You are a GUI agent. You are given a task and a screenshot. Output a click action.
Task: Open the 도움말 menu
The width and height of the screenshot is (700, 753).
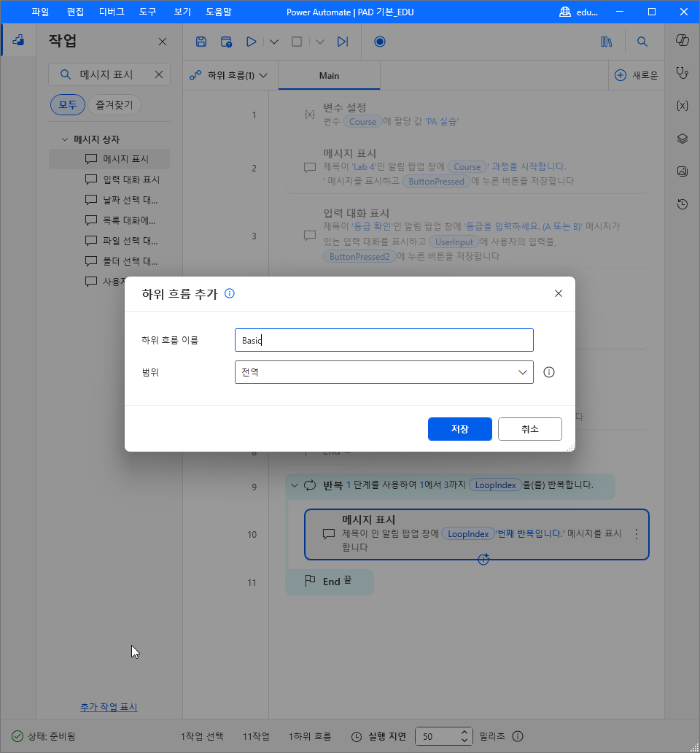[x=219, y=12]
